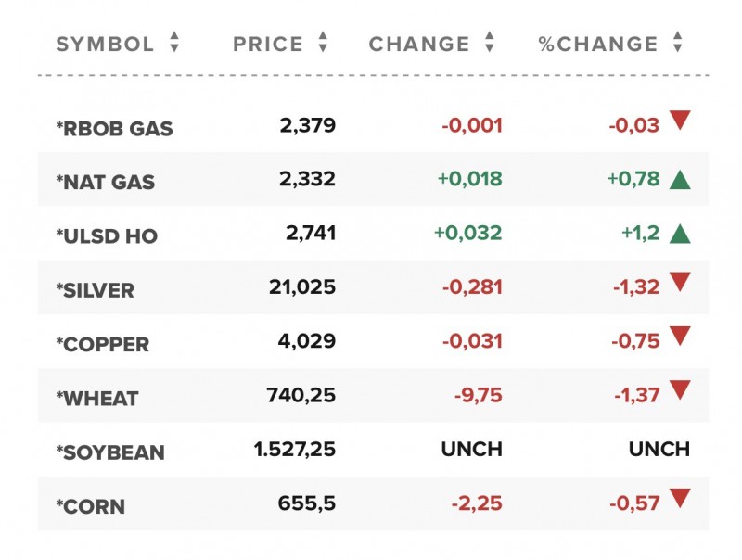Sort table by the CHANGE sort arrows
The image size is (742, 560).
point(490,43)
